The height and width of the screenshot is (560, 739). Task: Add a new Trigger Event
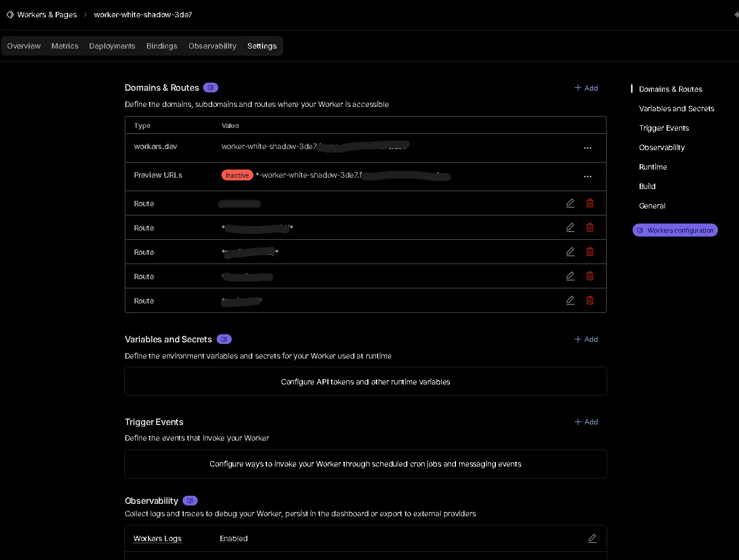[x=586, y=422]
